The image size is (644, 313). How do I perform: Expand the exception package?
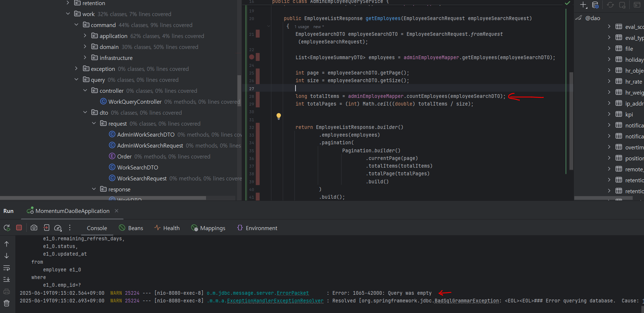76,69
